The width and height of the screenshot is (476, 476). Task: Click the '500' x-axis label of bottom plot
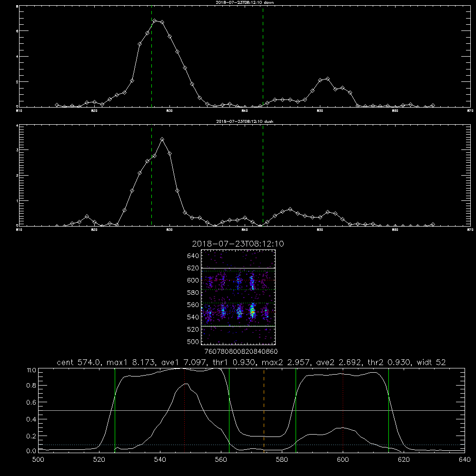[x=38, y=459]
